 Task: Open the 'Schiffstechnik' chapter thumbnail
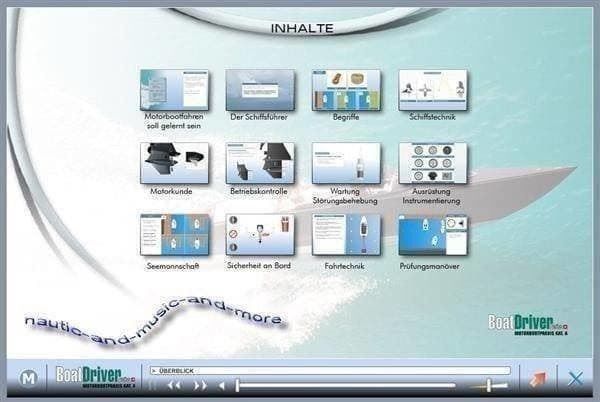click(433, 90)
